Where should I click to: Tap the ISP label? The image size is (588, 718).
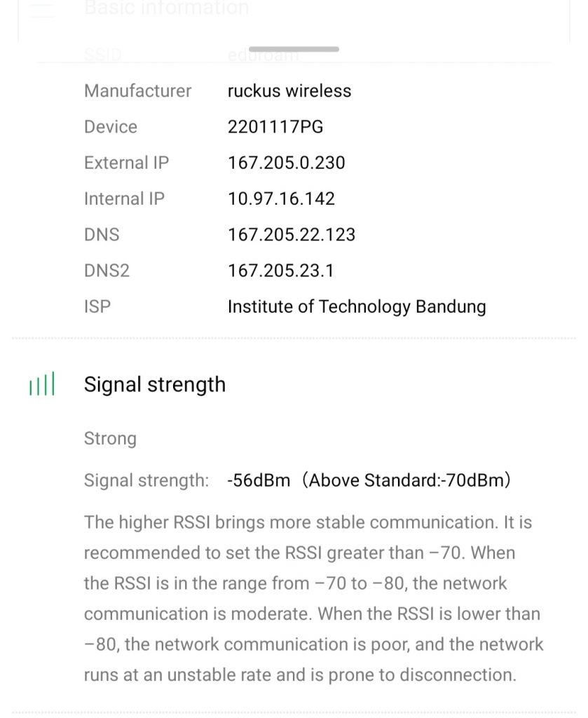[97, 306]
